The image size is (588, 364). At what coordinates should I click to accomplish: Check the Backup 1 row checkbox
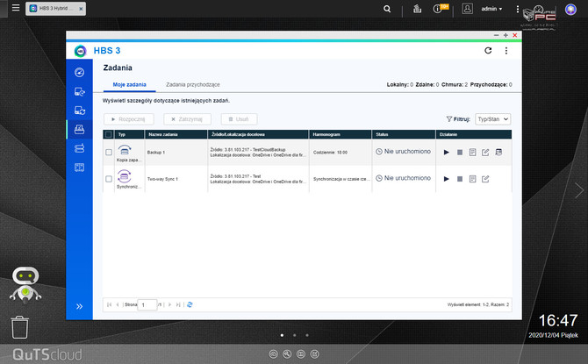coord(109,153)
